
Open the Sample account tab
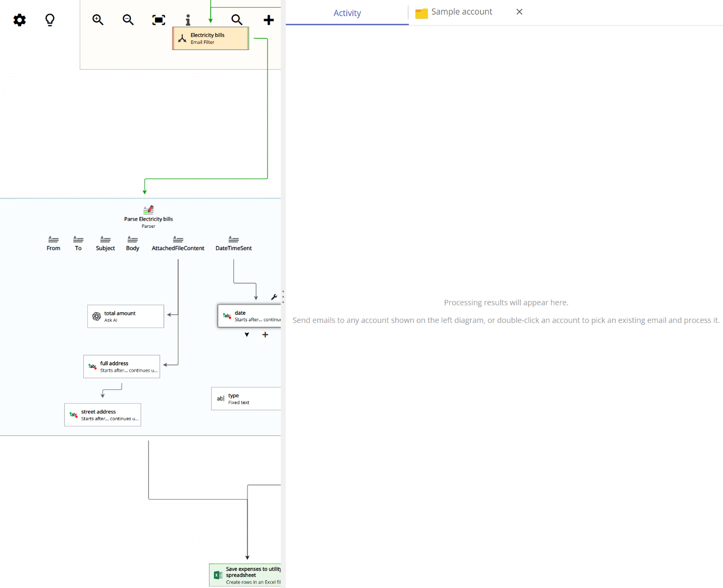point(460,11)
